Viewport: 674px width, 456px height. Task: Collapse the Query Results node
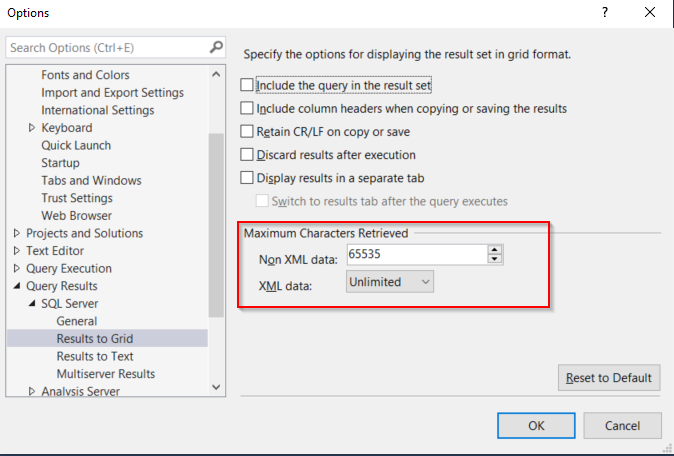click(17, 286)
